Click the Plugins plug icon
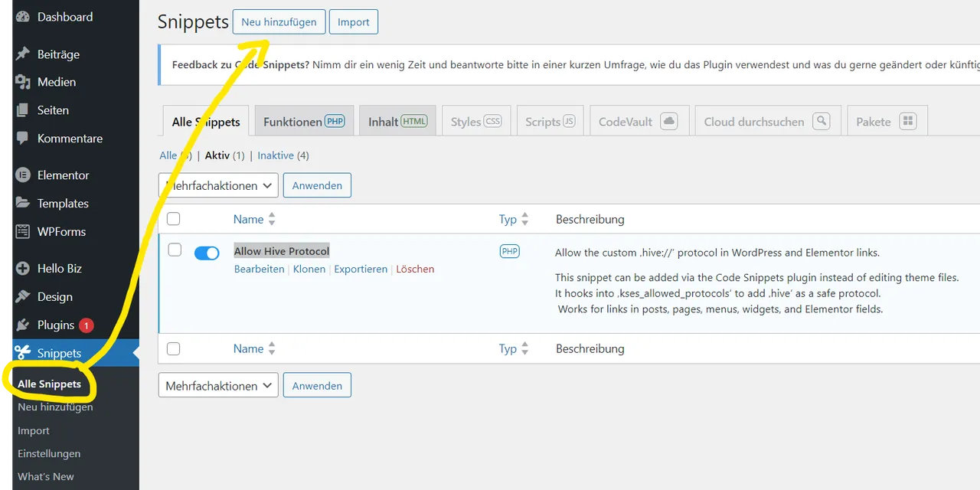This screenshot has width=980, height=490. [x=23, y=325]
